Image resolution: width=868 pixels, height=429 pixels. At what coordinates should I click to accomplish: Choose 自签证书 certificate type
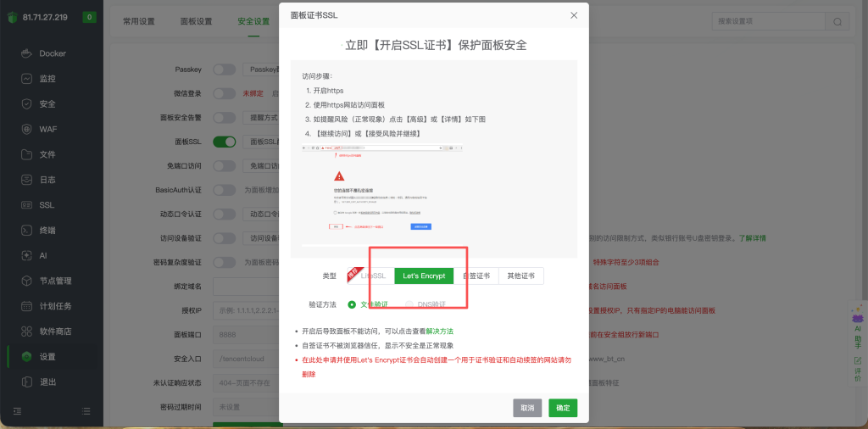point(476,276)
